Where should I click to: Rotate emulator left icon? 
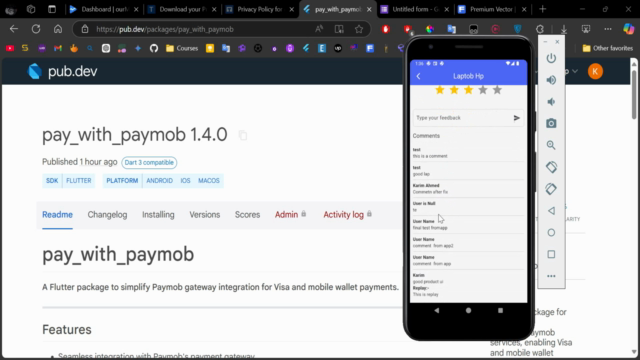(551, 167)
